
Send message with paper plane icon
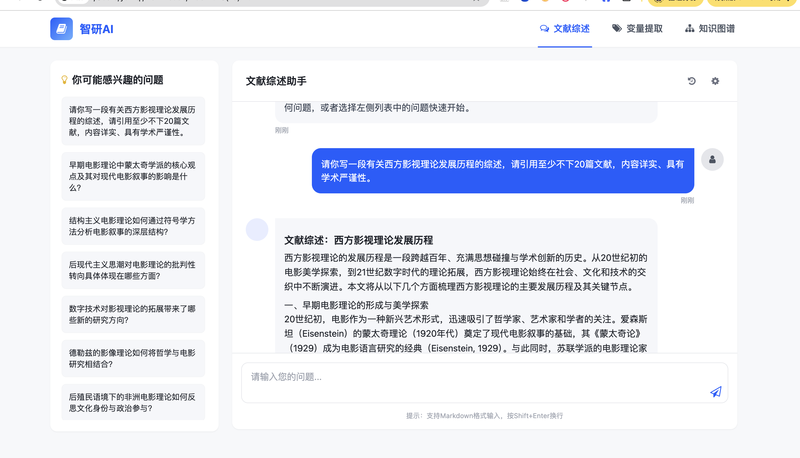tap(716, 392)
